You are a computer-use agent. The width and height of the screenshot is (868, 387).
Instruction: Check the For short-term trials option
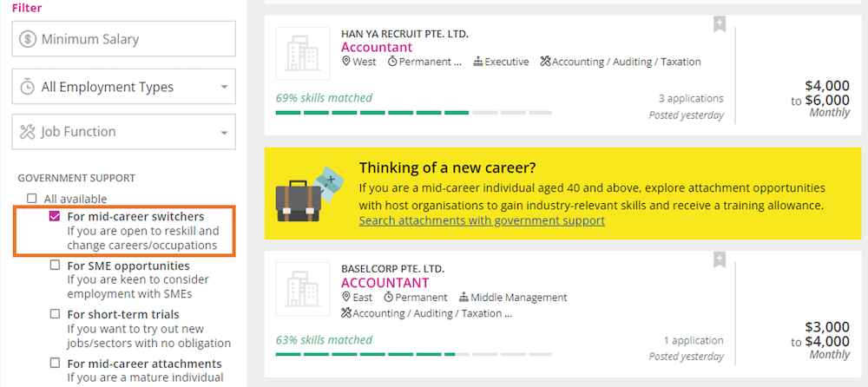click(55, 314)
